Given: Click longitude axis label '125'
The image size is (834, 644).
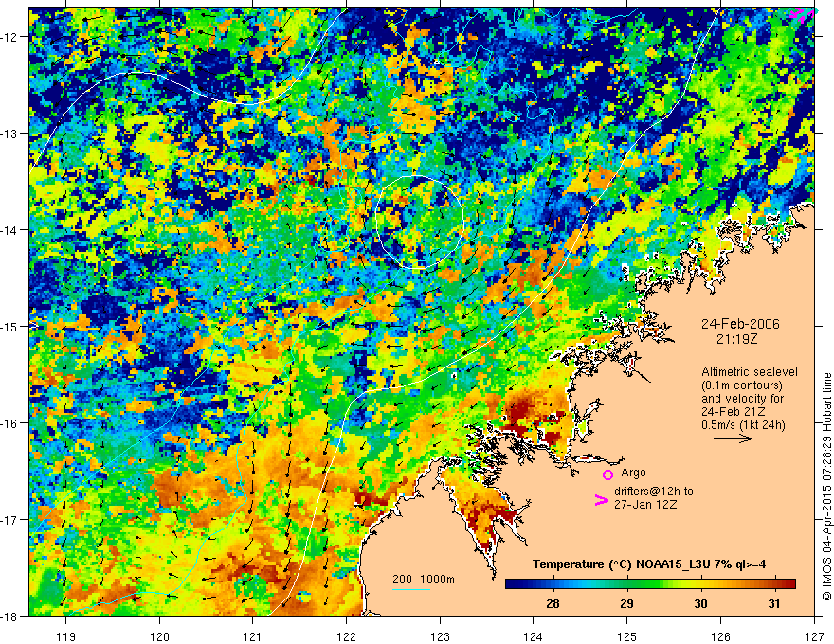Looking at the screenshot, I should point(627,637).
